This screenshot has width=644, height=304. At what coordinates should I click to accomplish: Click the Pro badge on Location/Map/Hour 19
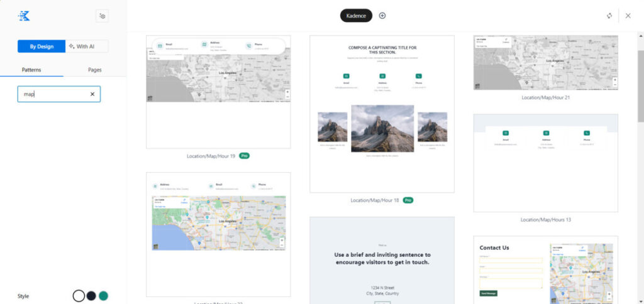click(x=244, y=156)
